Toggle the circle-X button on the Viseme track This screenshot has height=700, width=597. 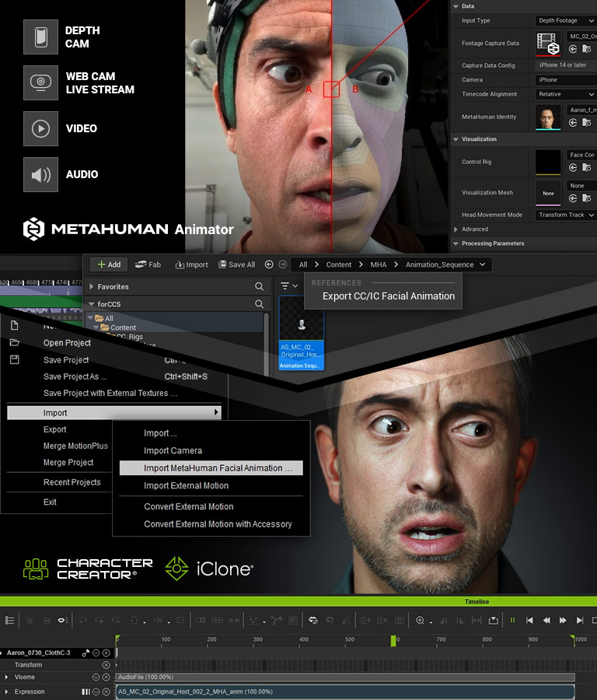pos(106,677)
